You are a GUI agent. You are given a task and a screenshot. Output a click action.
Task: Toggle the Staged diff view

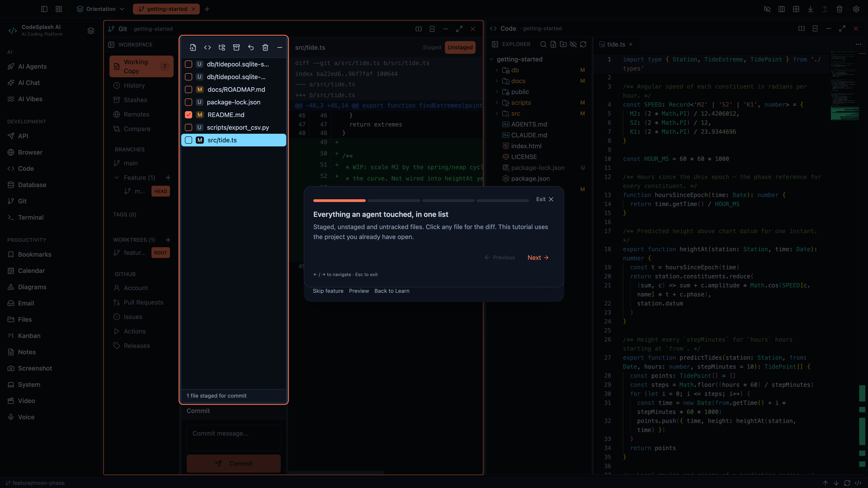coord(432,47)
